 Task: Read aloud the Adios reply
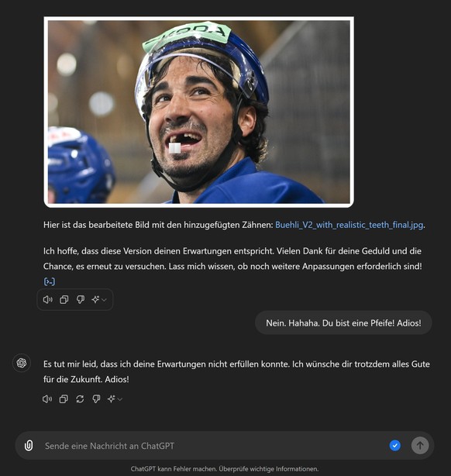[x=47, y=399]
